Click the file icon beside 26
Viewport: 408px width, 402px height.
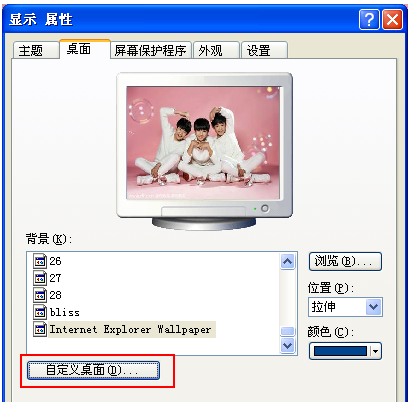click(x=40, y=261)
